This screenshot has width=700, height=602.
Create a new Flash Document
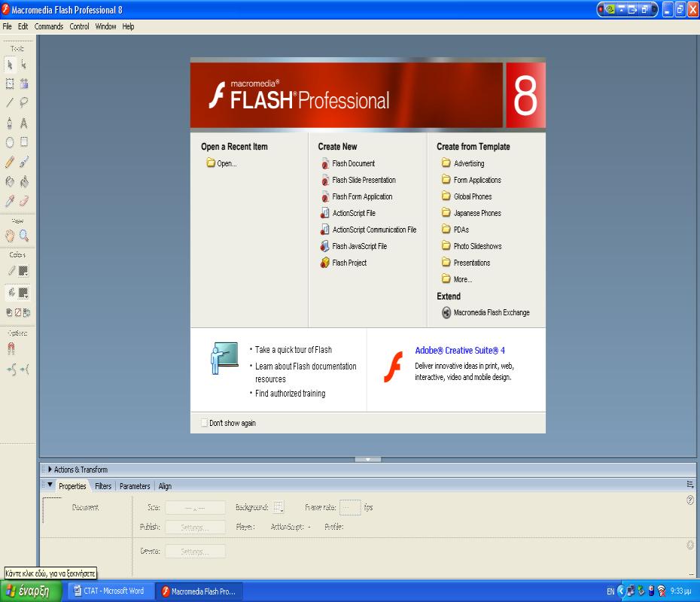click(x=348, y=163)
